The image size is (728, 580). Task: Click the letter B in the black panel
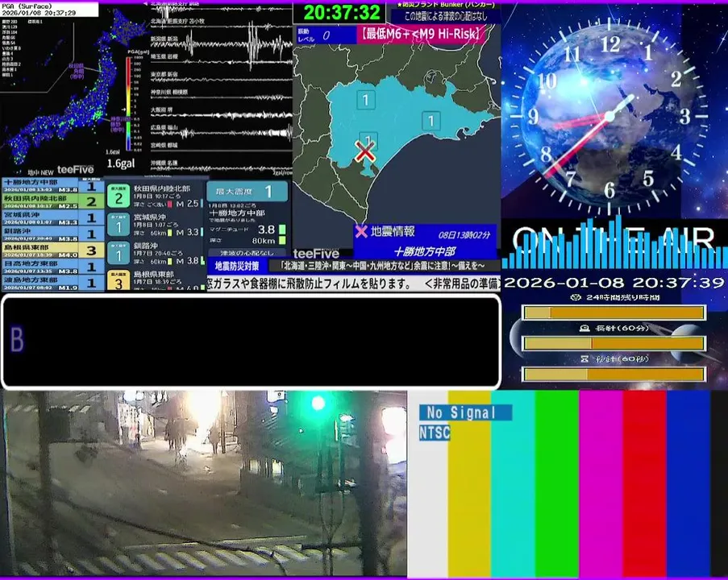pyautogui.click(x=17, y=340)
